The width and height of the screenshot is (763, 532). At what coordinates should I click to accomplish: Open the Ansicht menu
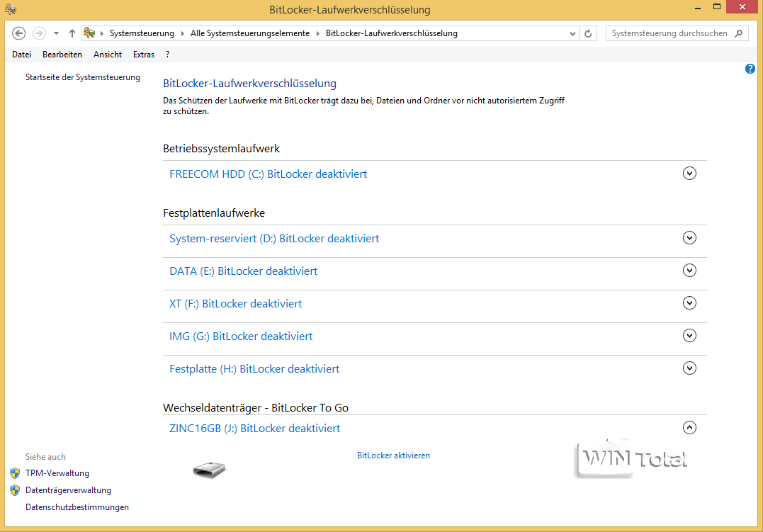pos(108,55)
